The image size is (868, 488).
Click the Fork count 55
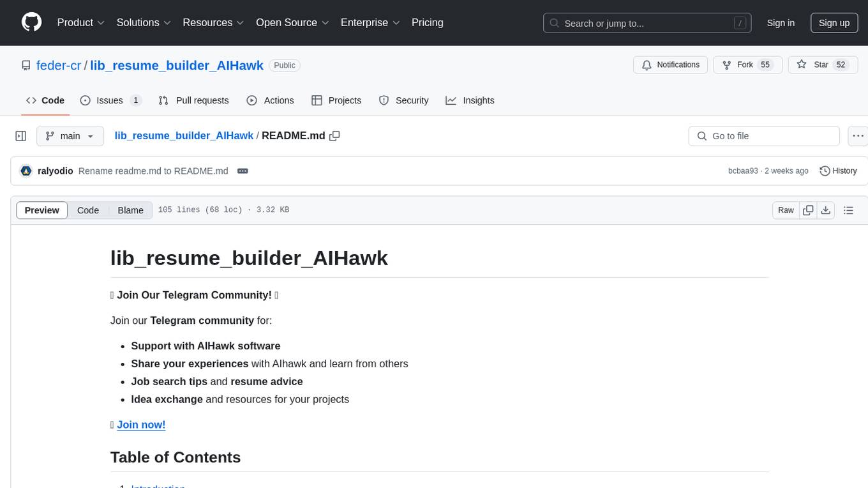coord(765,65)
